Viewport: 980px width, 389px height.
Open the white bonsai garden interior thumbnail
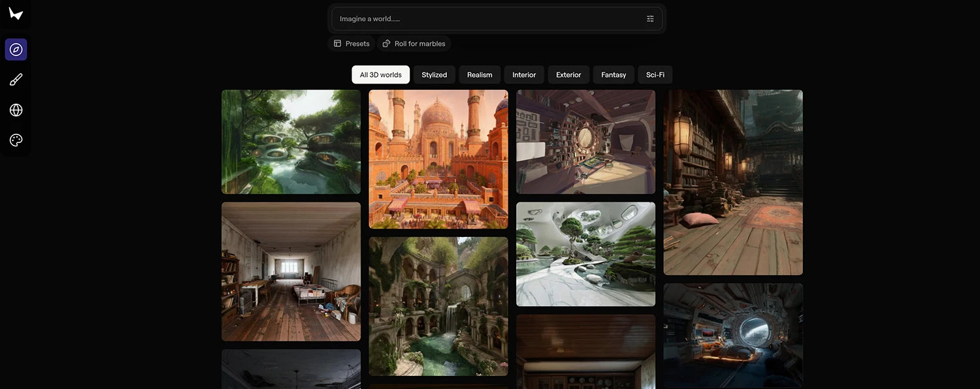(x=585, y=254)
